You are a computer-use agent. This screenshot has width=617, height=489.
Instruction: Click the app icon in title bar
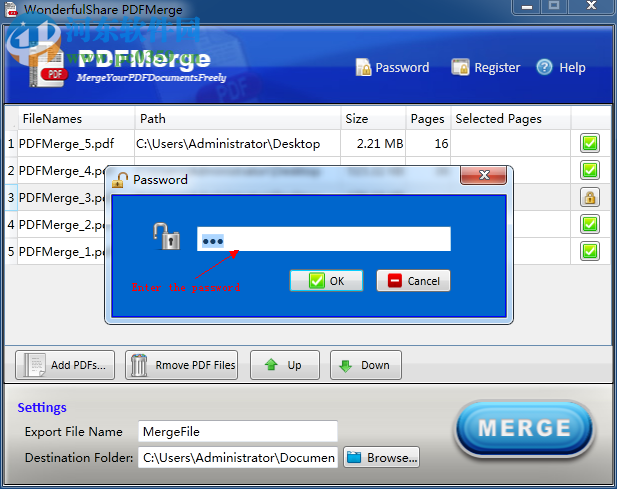(11, 9)
